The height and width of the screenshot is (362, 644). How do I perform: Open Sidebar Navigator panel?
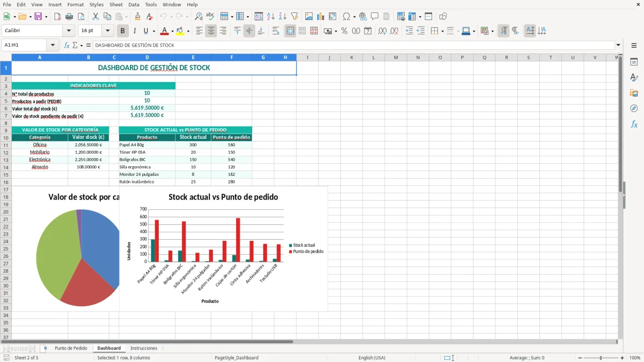tap(634, 108)
